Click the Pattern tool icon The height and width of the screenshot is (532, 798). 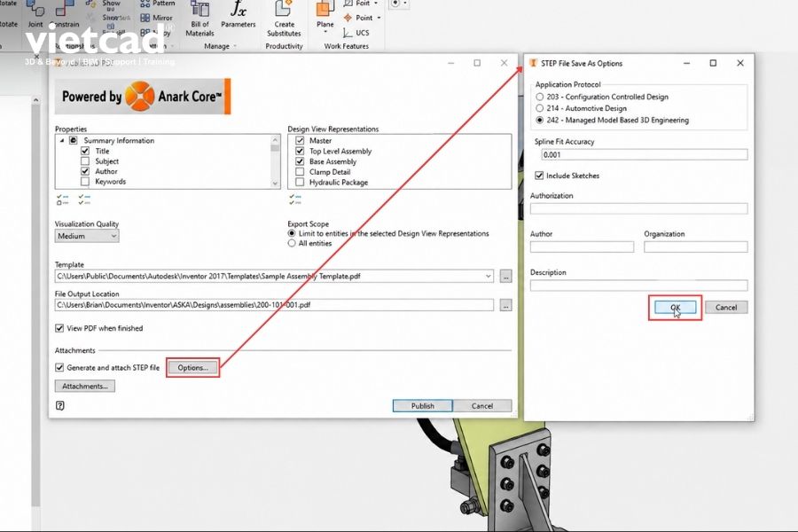(145, 3)
